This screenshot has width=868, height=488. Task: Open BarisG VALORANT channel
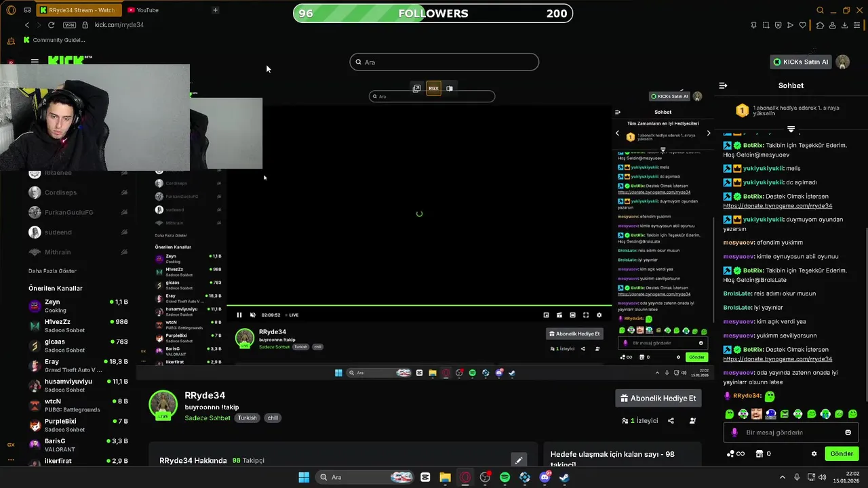[x=78, y=445]
